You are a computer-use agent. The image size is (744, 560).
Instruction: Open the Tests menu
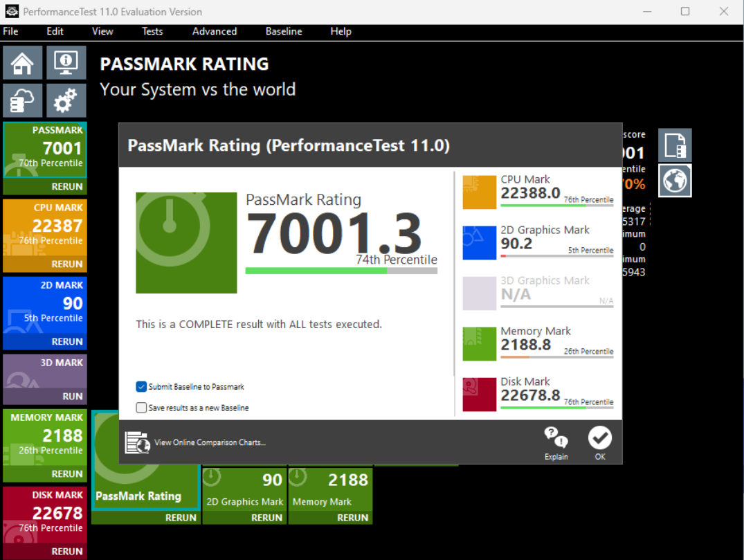click(152, 31)
